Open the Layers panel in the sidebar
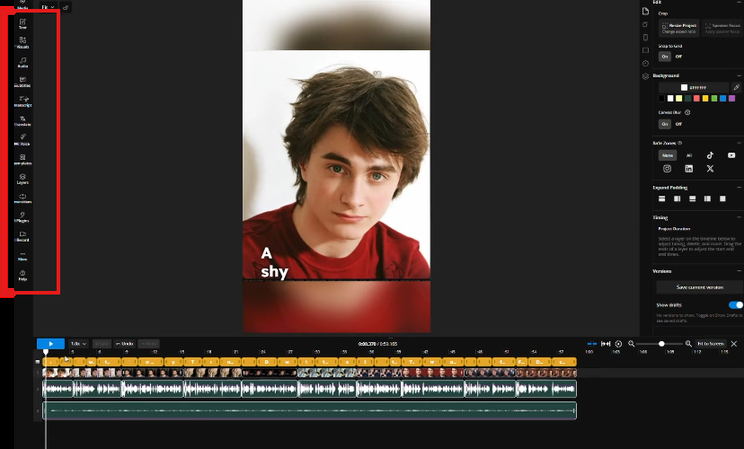 coord(22,179)
